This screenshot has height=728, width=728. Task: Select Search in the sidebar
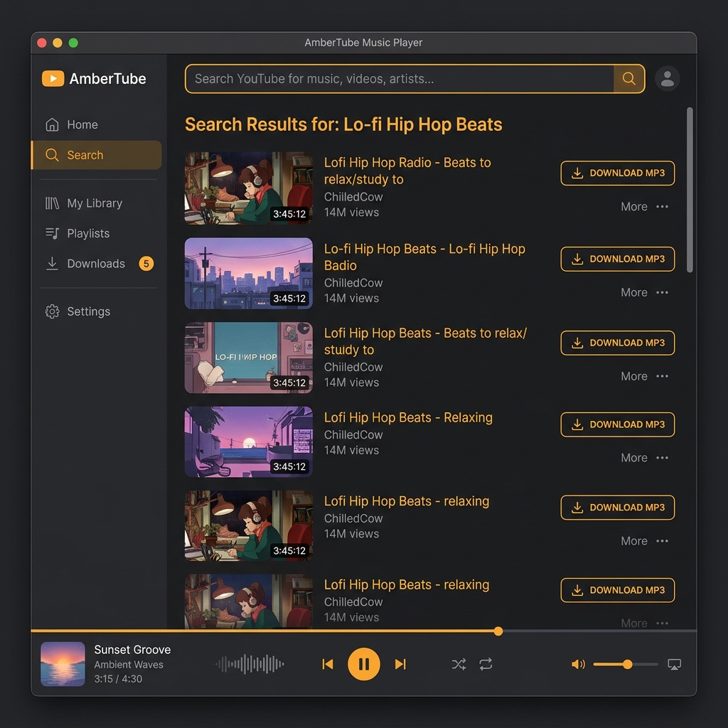pyautogui.click(x=96, y=155)
